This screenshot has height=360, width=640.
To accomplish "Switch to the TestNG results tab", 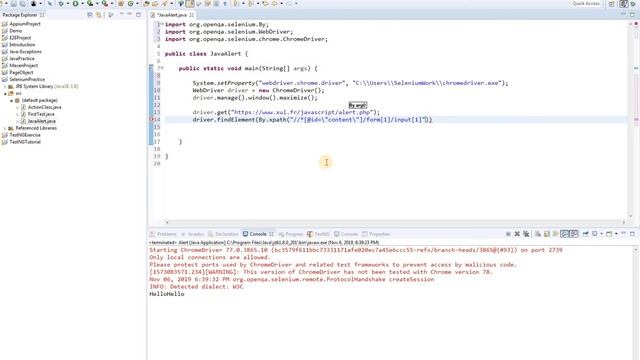I will pos(318,234).
